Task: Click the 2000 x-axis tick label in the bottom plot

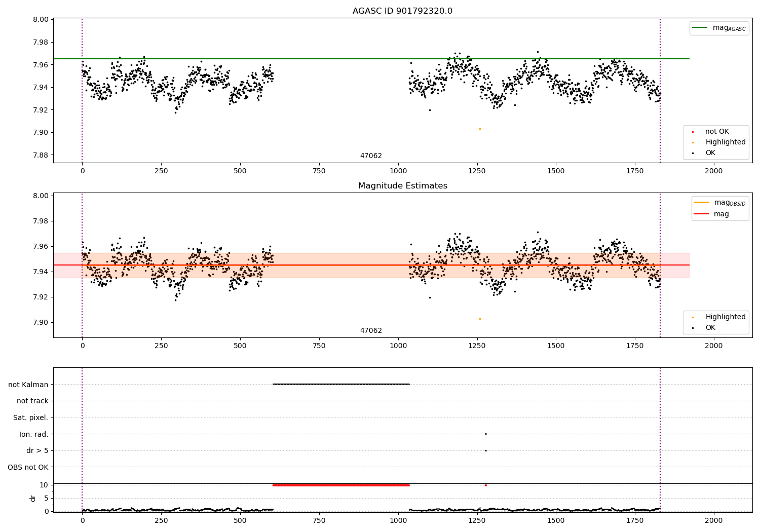Action: click(x=714, y=520)
